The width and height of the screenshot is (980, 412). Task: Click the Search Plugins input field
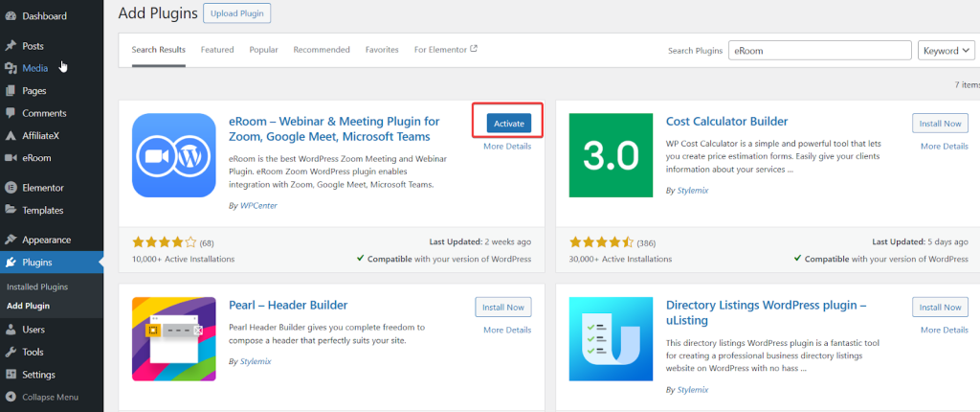click(x=820, y=51)
